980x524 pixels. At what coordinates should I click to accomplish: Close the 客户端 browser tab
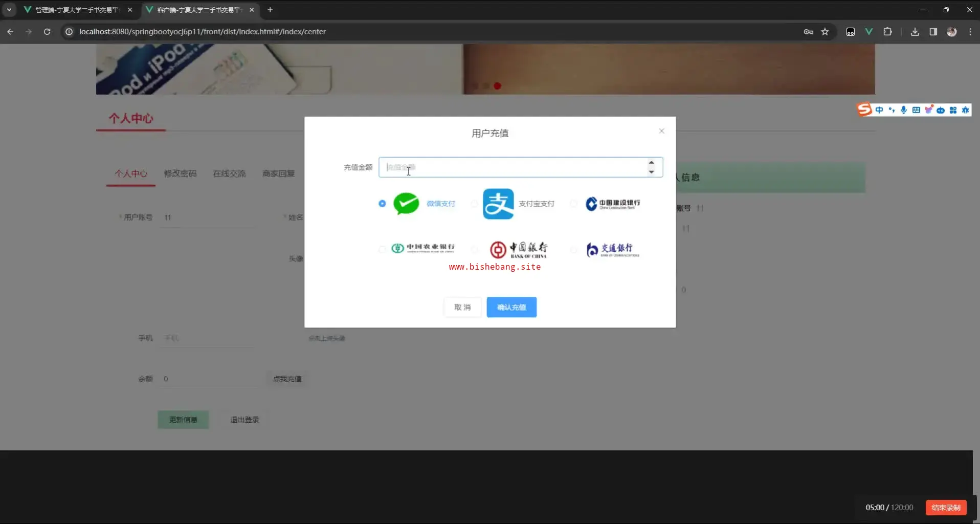pos(252,10)
